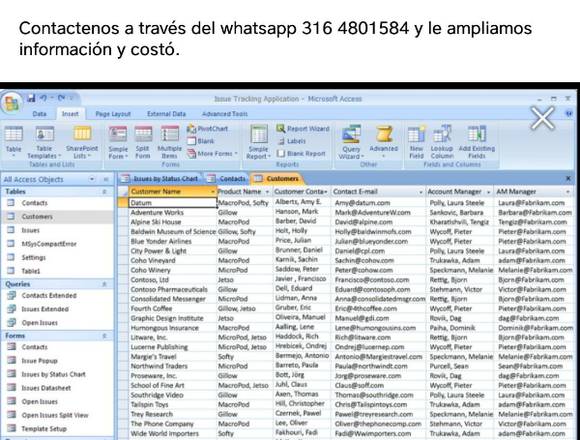The image size is (580, 440).
Task: Open the Issues table
Action: [x=30, y=230]
